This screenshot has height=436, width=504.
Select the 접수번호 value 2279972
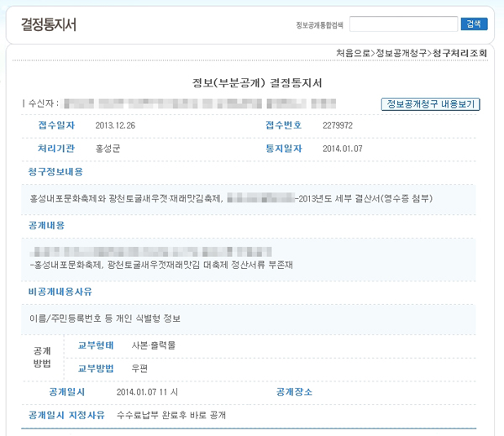click(x=337, y=126)
